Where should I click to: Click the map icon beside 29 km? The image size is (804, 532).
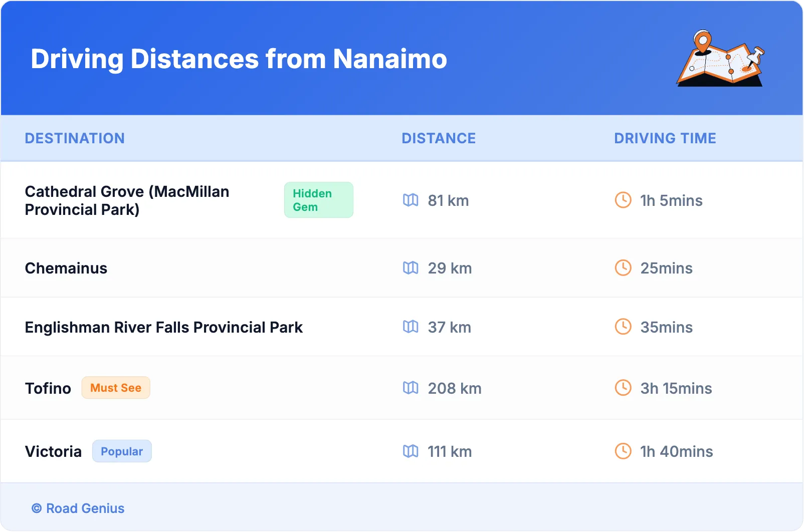point(411,268)
